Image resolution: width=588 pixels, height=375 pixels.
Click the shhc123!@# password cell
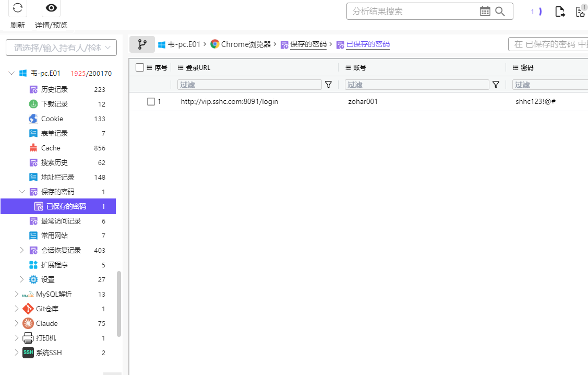[535, 102]
